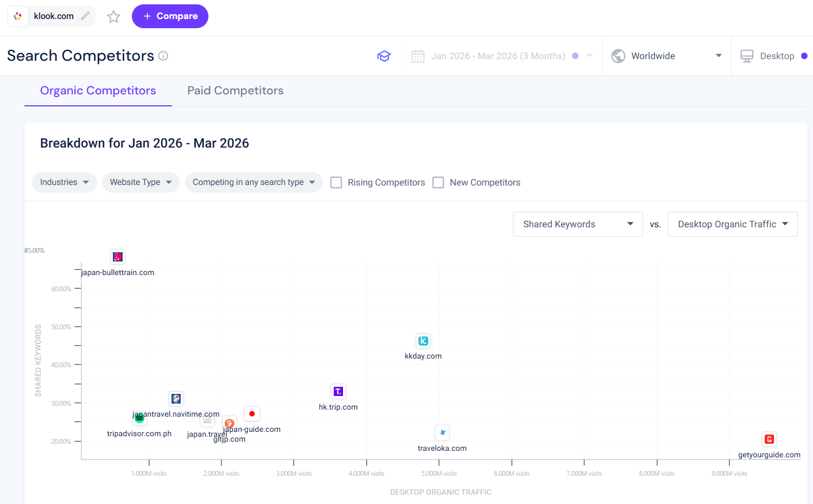This screenshot has height=504, width=813.
Task: Open the Jan 2026 - Mar 2026 date picker
Action: click(502, 56)
